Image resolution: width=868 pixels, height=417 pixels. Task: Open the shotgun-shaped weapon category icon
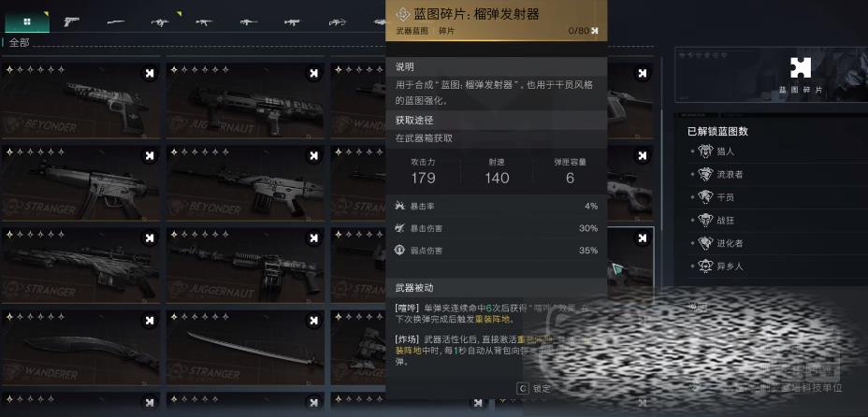pyautogui.click(x=116, y=22)
